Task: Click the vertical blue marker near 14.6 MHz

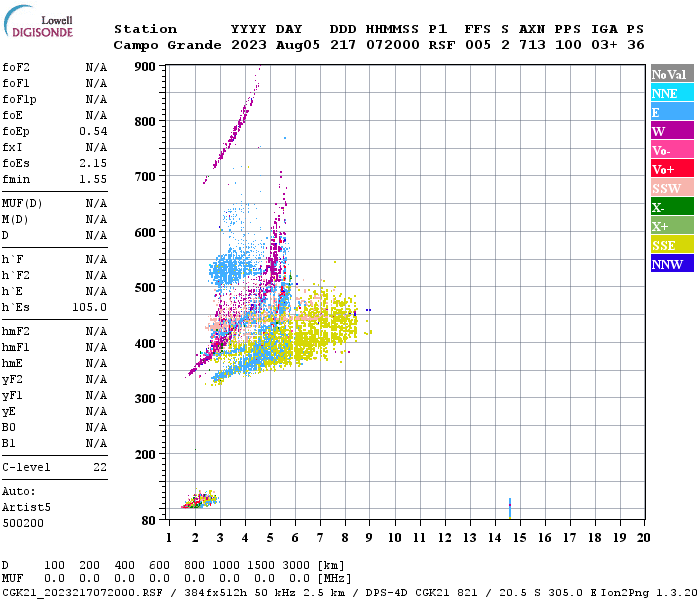Action: click(510, 508)
